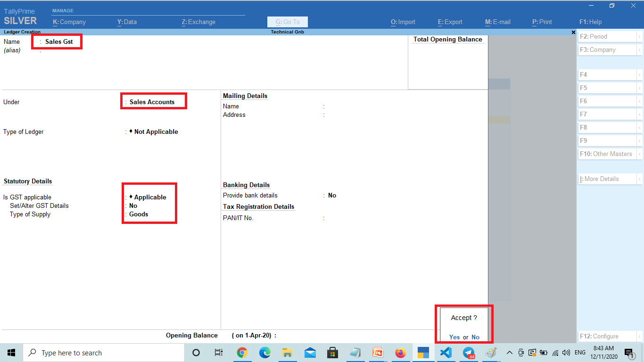Screen dimensions: 644x362
Task: Open Telegram showing 68 unread messages
Action: [x=469, y=353]
